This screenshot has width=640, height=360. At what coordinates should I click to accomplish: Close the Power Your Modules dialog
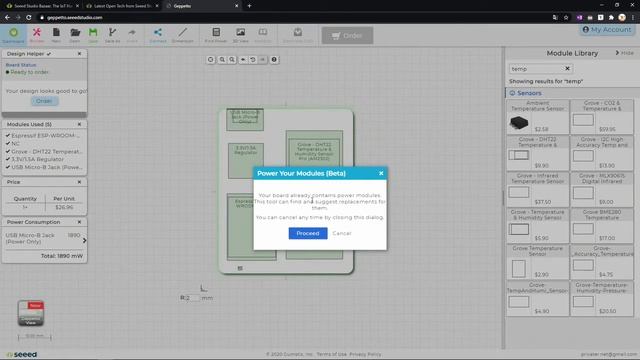[x=381, y=173]
